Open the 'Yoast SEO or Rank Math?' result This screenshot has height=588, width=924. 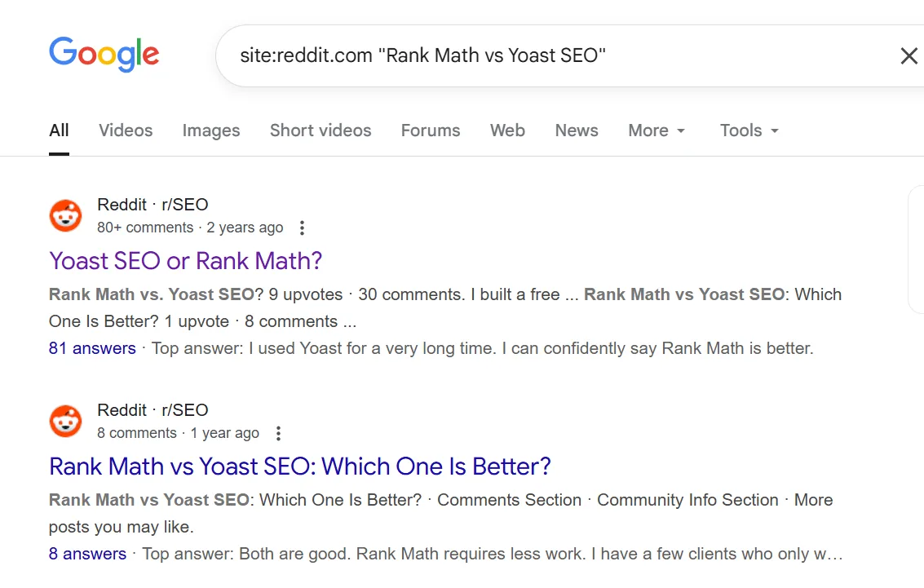click(x=185, y=261)
